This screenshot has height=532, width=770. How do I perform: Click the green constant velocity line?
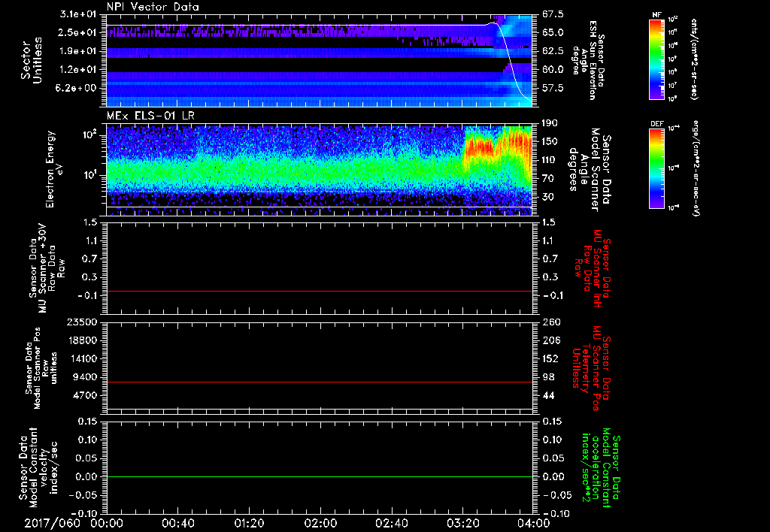pos(320,477)
